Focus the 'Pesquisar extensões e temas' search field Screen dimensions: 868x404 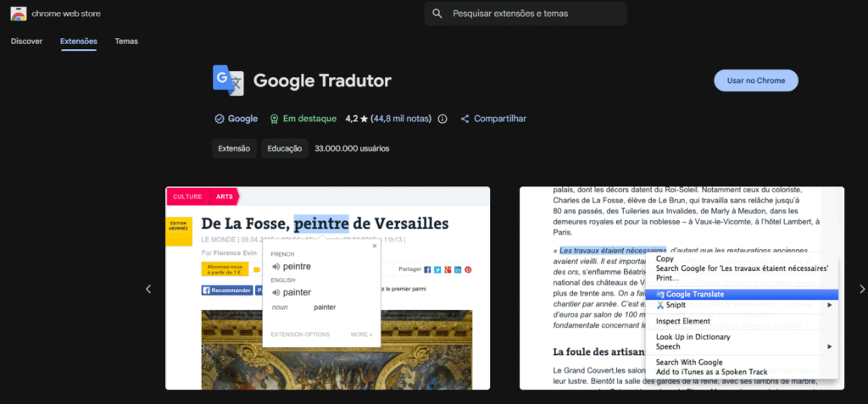[526, 14]
